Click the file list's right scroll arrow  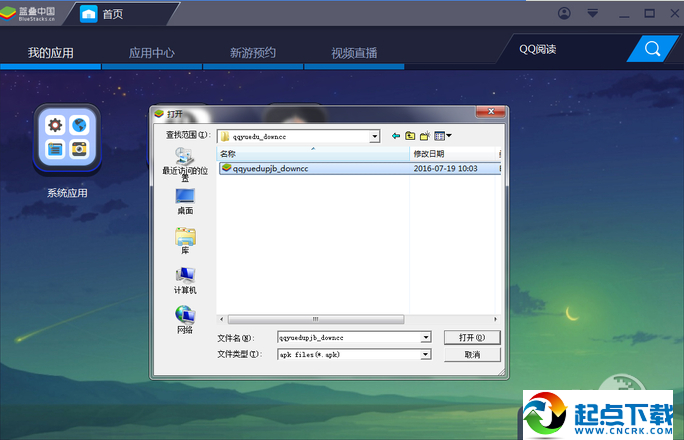click(495, 319)
